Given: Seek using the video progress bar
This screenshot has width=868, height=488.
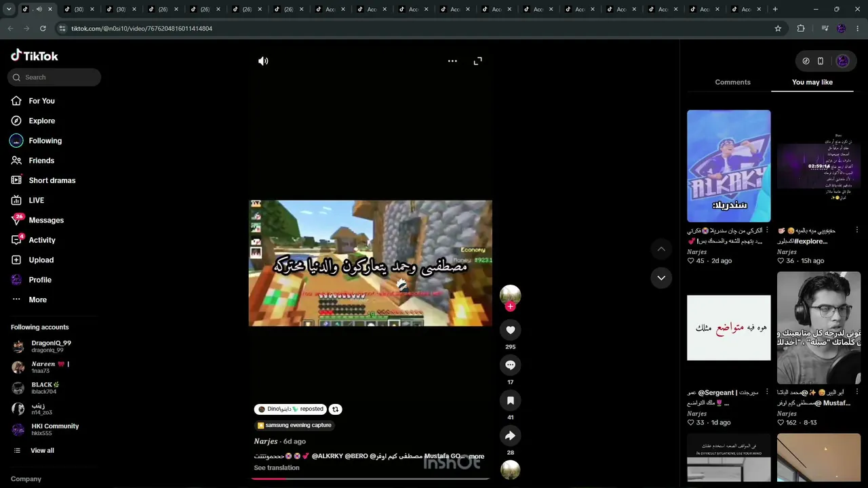Looking at the screenshot, I should pyautogui.click(x=370, y=479).
